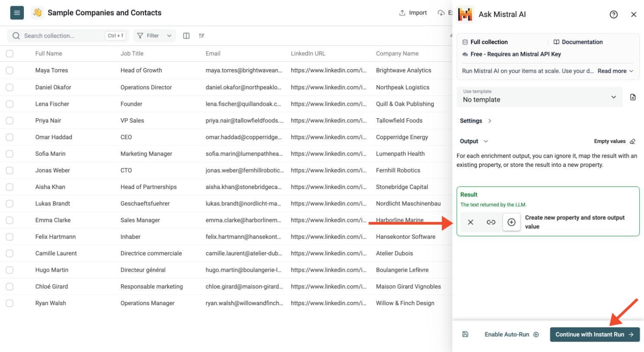The width and height of the screenshot is (644, 352).
Task: Click the Sample Companies and Contacts title
Action: click(105, 13)
